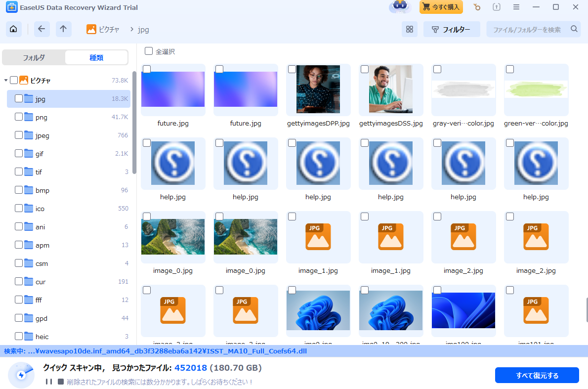
Task: Switch to the フォルダ tab
Action: (34, 57)
